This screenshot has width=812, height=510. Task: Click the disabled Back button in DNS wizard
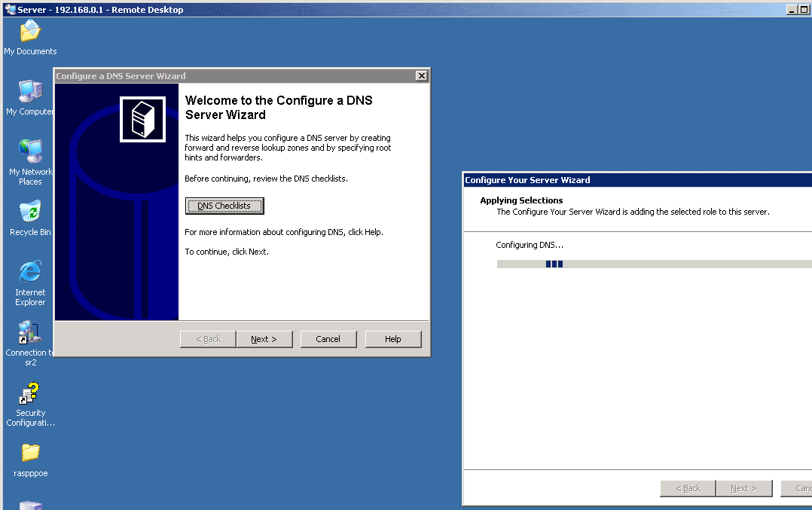click(208, 339)
